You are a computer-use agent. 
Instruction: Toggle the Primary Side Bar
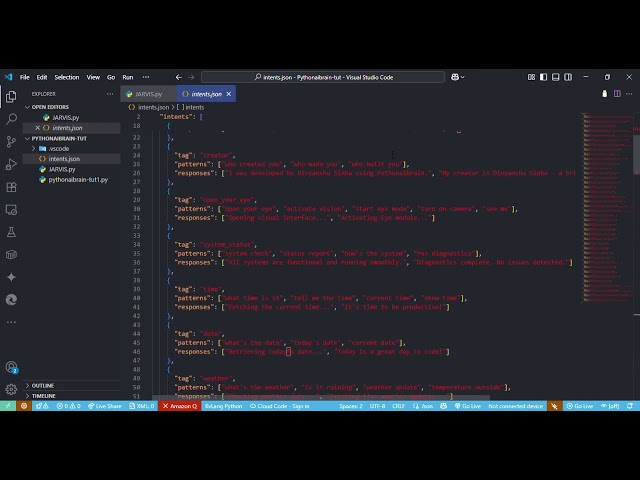[x=543, y=77]
